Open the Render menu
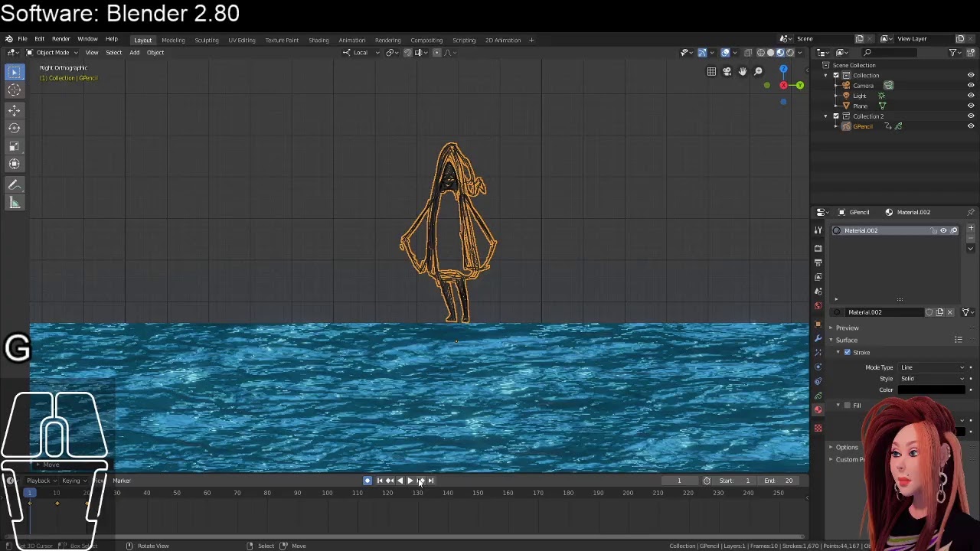The height and width of the screenshot is (551, 980). click(61, 39)
